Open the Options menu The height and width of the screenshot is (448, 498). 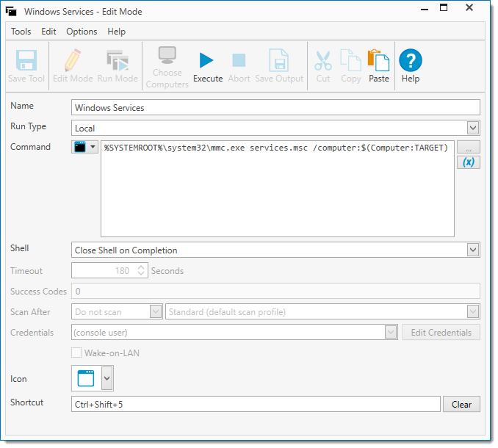(82, 32)
